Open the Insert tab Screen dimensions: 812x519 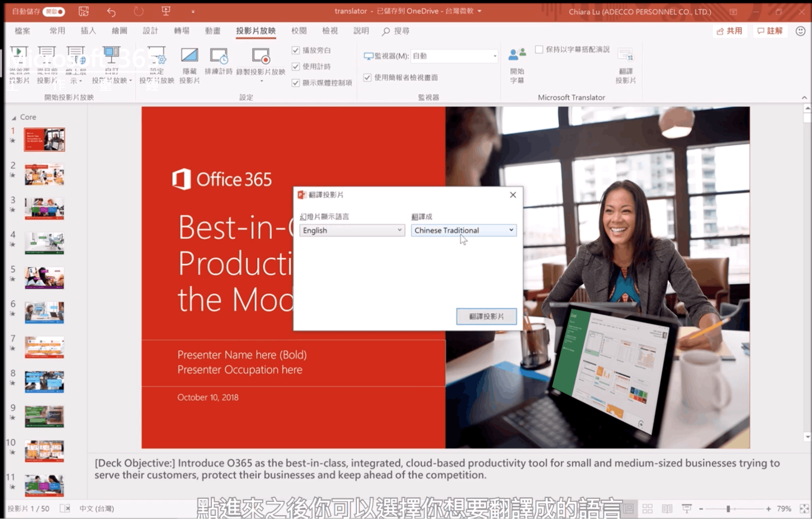click(88, 31)
